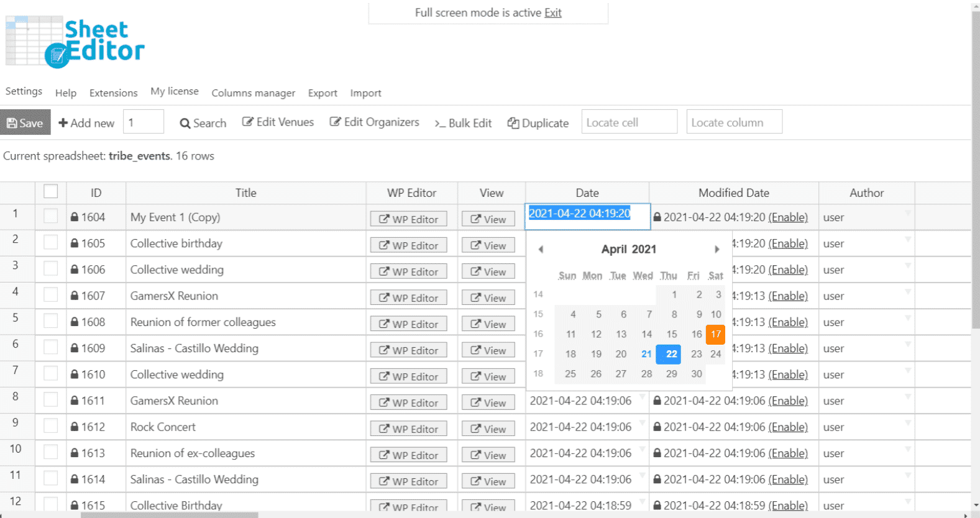The width and height of the screenshot is (980, 518).
Task: Check the row 1 checkbox for ID 1604
Action: tap(51, 216)
